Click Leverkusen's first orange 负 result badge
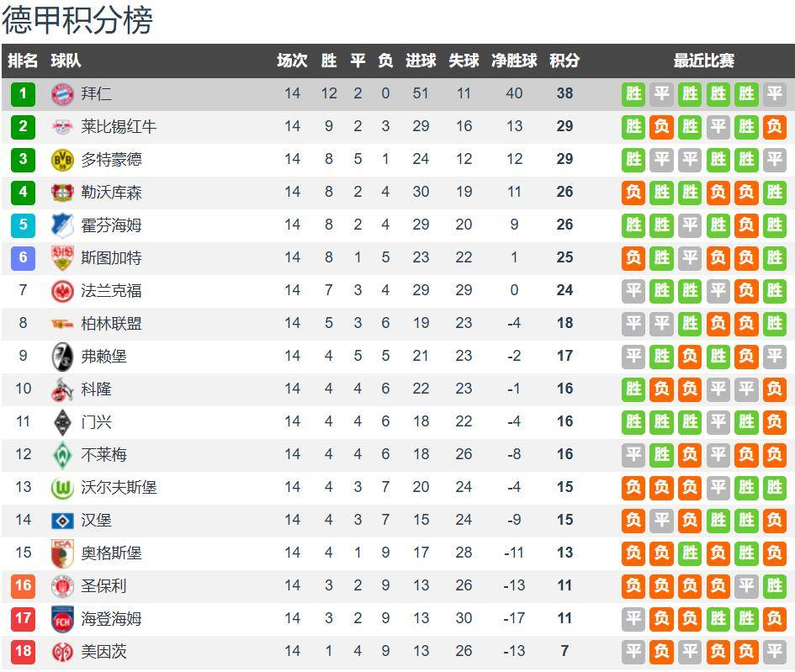Viewport: 795px width, 672px height. pos(633,192)
